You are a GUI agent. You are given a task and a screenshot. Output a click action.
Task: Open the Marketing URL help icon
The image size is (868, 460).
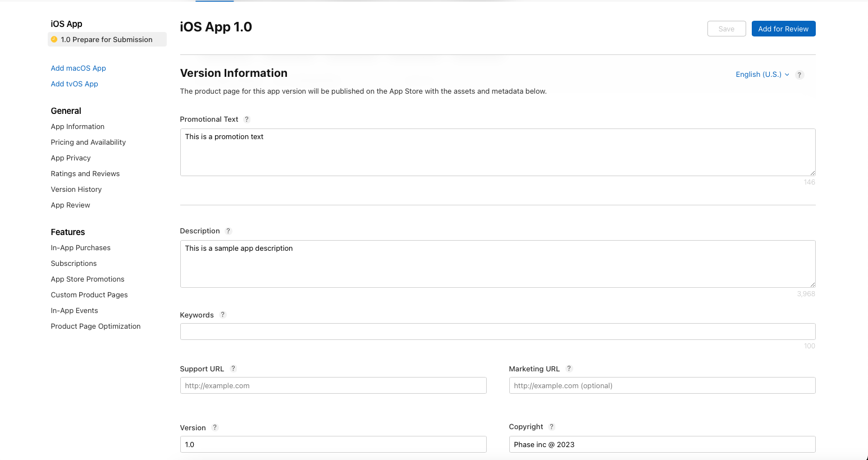point(569,369)
